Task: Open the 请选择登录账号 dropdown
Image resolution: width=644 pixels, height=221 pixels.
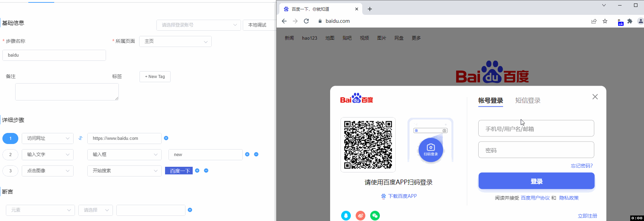Action: pos(199,25)
